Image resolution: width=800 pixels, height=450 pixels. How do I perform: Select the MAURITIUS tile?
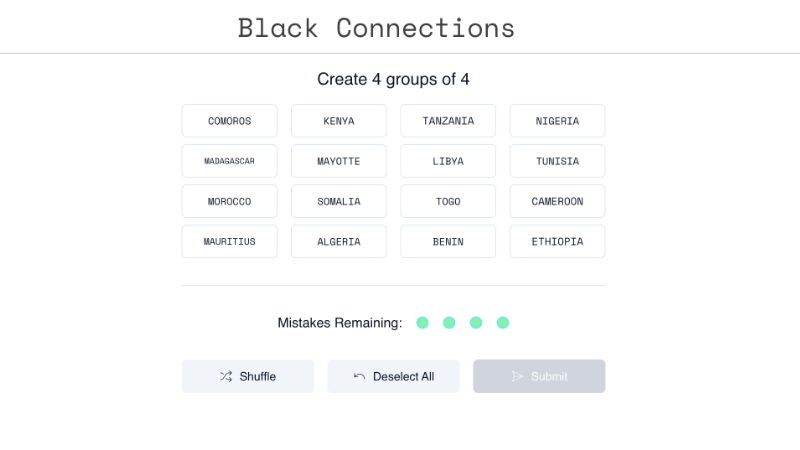(x=229, y=241)
